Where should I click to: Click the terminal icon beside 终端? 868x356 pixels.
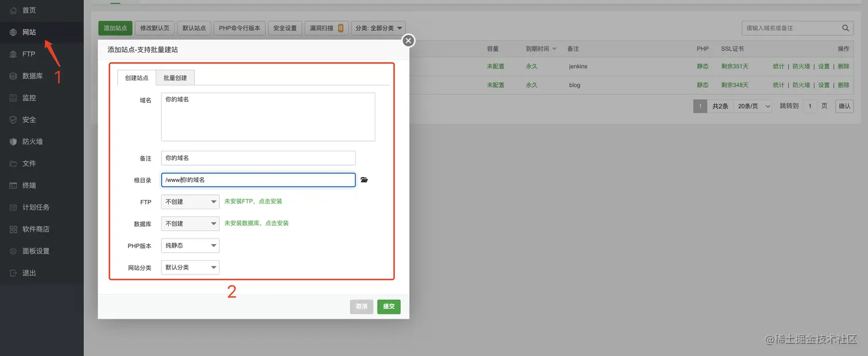coord(13,185)
